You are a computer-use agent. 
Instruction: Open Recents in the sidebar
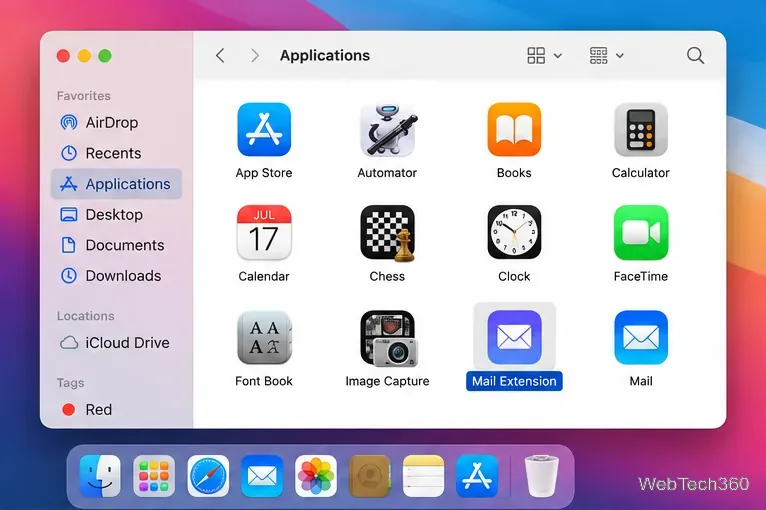point(116,153)
